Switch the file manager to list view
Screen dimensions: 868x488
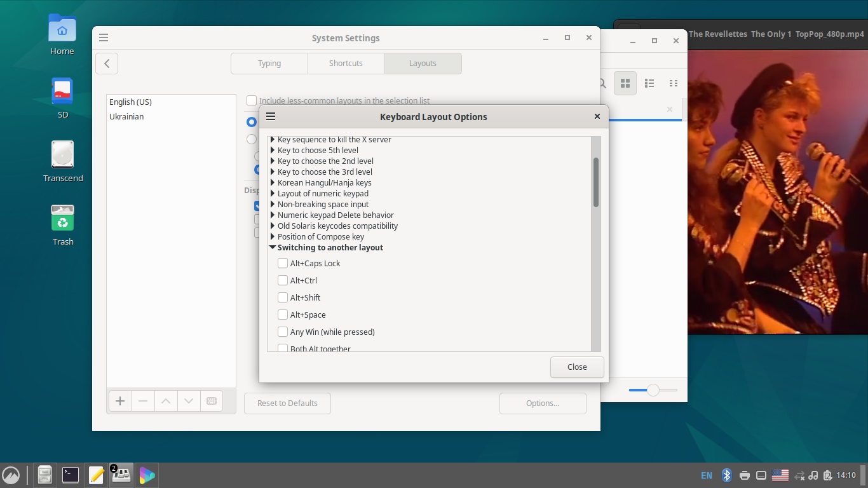click(x=649, y=83)
